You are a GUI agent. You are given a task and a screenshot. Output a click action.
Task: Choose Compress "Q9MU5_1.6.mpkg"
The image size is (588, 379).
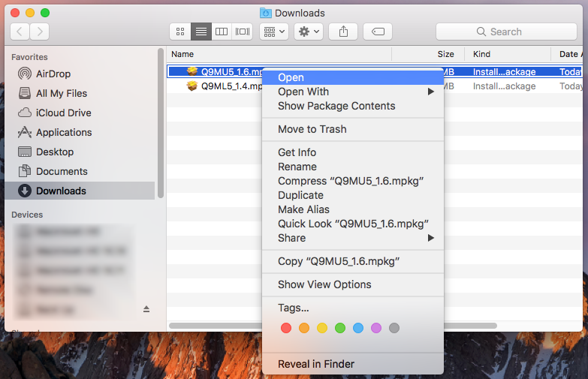353,181
